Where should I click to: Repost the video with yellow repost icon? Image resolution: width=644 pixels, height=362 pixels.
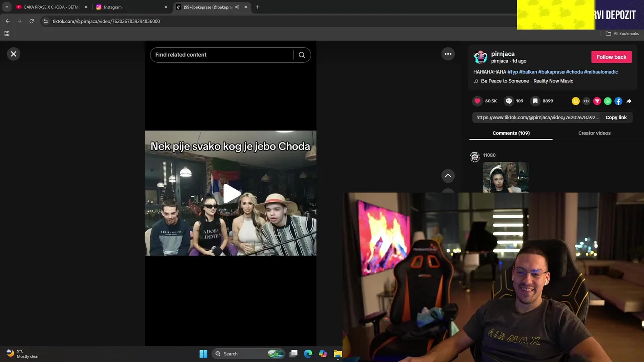point(576,101)
